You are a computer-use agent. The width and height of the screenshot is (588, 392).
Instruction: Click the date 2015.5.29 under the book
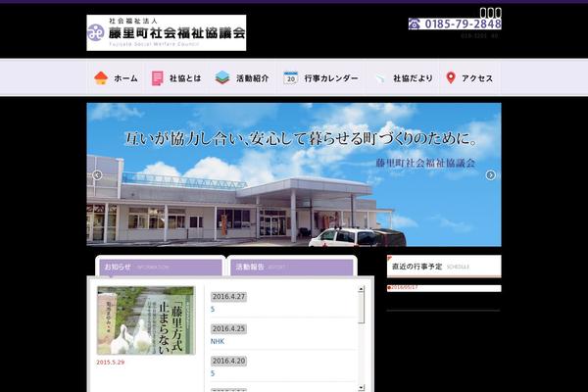(110, 363)
